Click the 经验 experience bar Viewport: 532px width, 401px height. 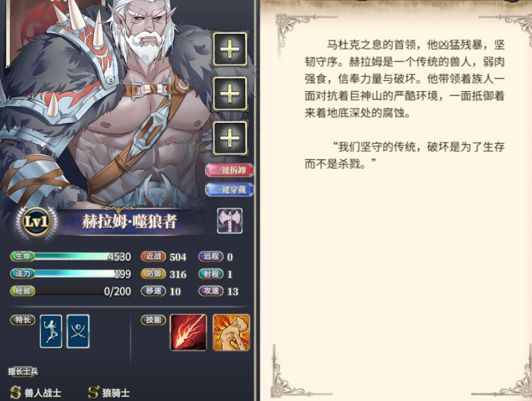(x=71, y=291)
